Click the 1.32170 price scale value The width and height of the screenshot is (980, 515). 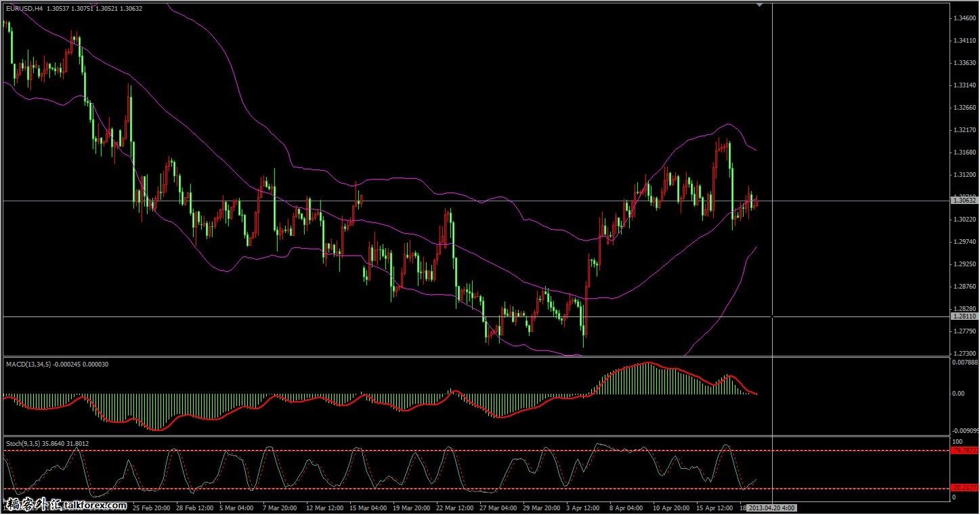(964, 130)
